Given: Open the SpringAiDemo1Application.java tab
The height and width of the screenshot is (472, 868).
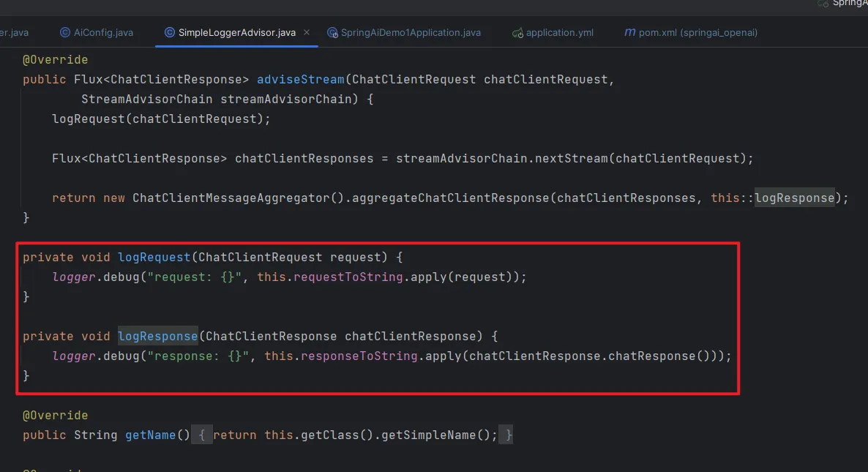Looking at the screenshot, I should [404, 33].
